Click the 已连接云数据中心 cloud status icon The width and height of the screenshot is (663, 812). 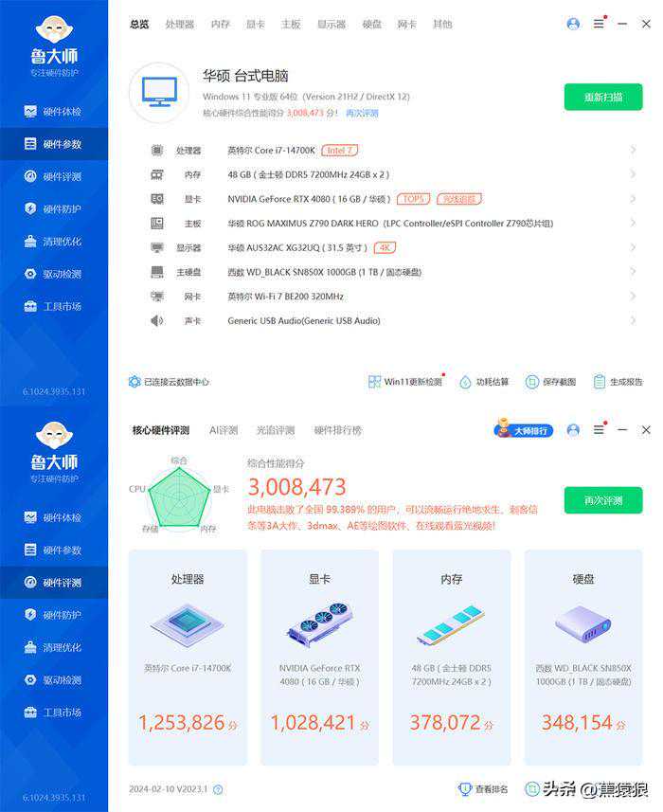(x=134, y=382)
